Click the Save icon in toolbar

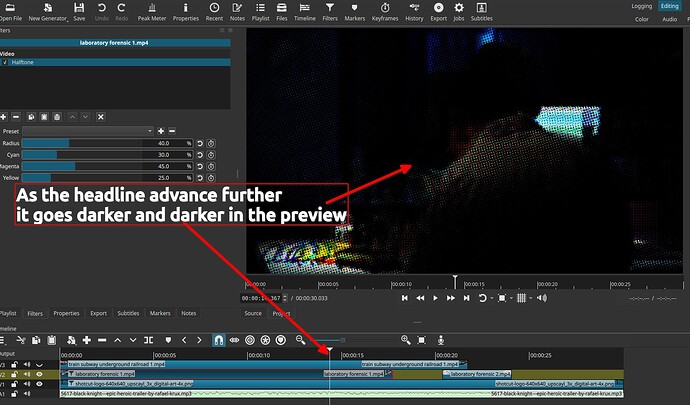[x=79, y=12]
